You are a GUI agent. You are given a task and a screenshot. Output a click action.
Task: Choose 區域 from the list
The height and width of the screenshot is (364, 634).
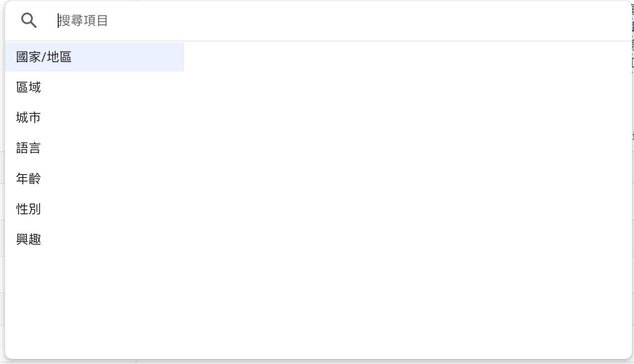pyautogui.click(x=29, y=88)
